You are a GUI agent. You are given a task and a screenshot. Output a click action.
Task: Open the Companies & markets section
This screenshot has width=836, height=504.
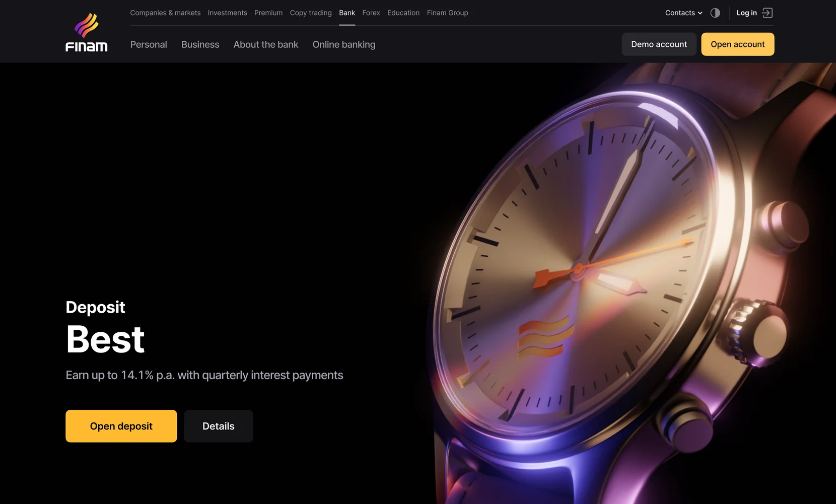(x=165, y=13)
